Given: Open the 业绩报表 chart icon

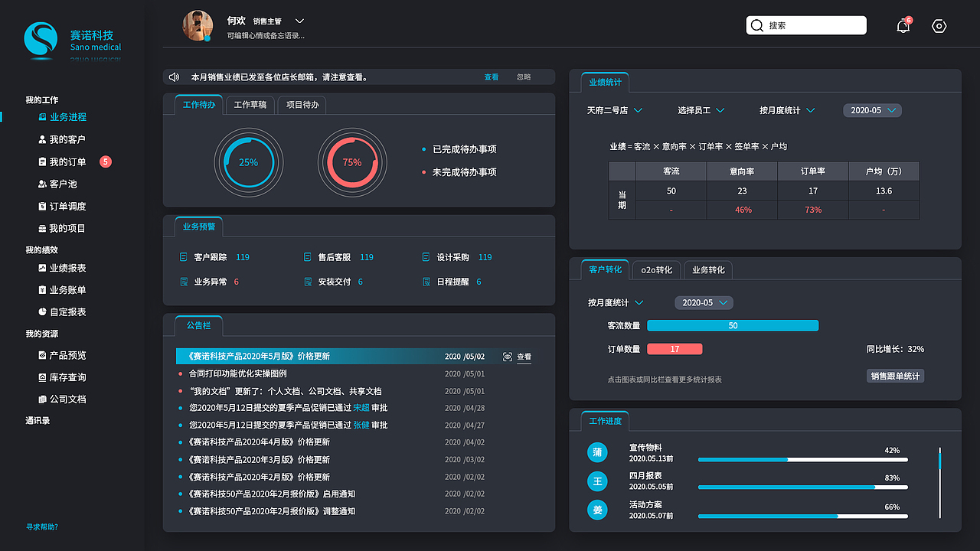Looking at the screenshot, I should point(41,267).
